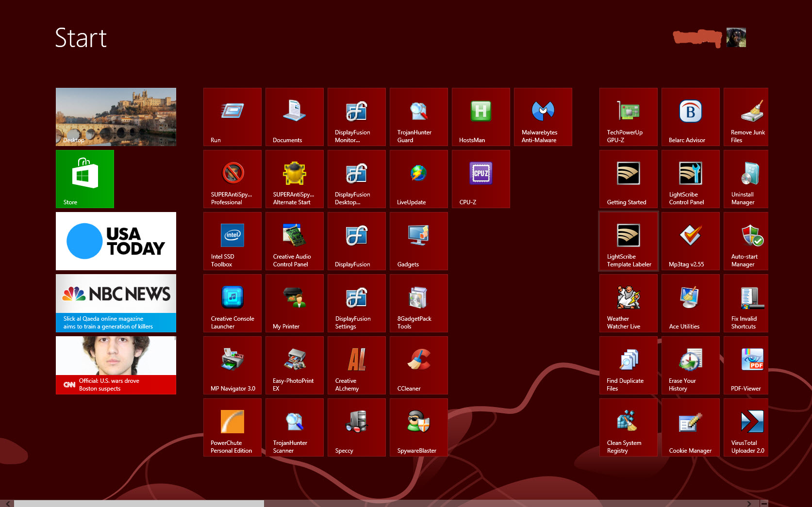Image resolution: width=812 pixels, height=507 pixels.
Task: Click the horizontal scrollbar right arrow
Action: point(749,504)
